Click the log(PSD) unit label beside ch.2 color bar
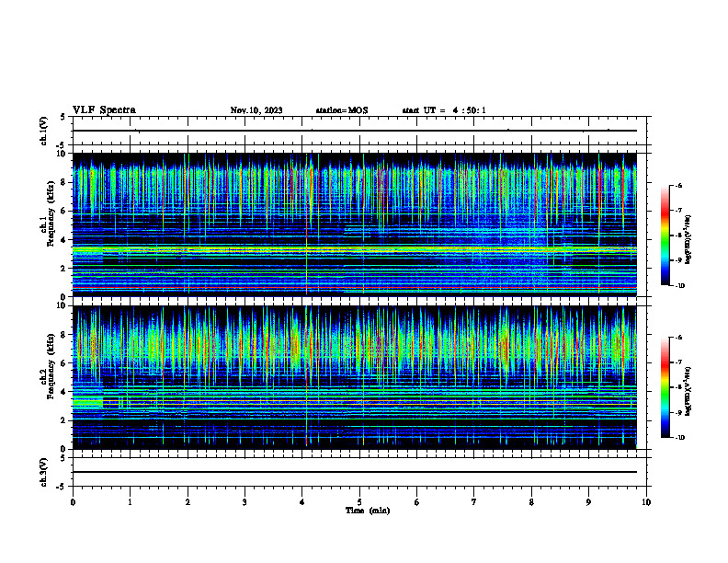This screenshot has height=563, width=728. tap(688, 392)
